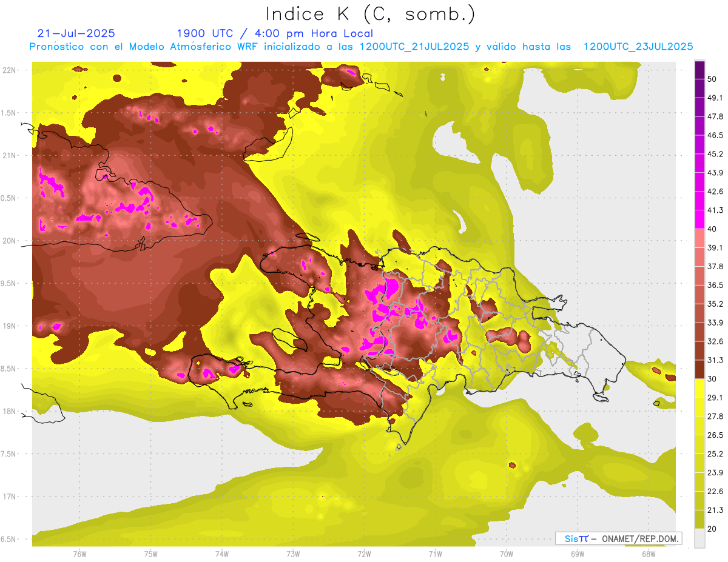This screenshot has width=728, height=562.
Task: Click "1900 UTC / 4:00 pm Hora Local"
Action: 275,33
